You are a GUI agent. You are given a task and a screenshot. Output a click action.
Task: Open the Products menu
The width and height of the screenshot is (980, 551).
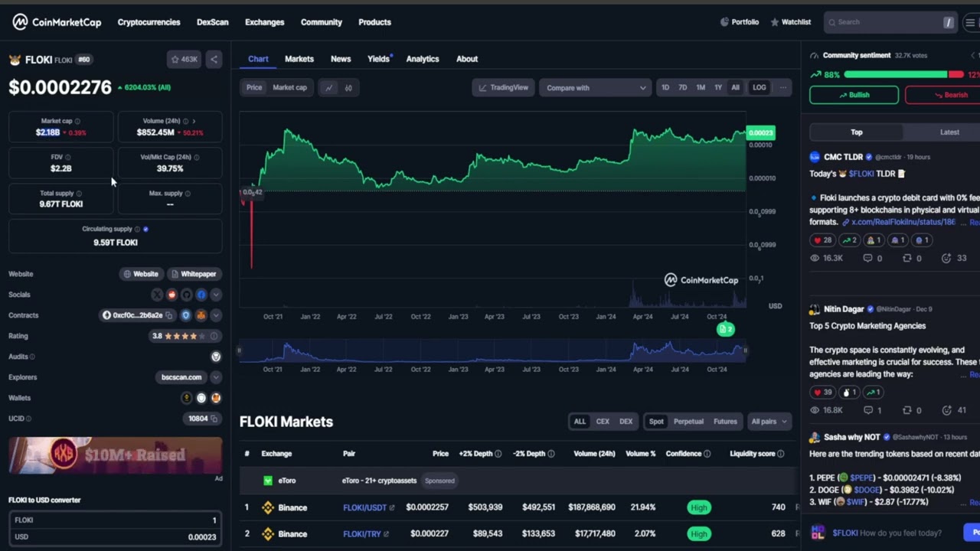(374, 22)
